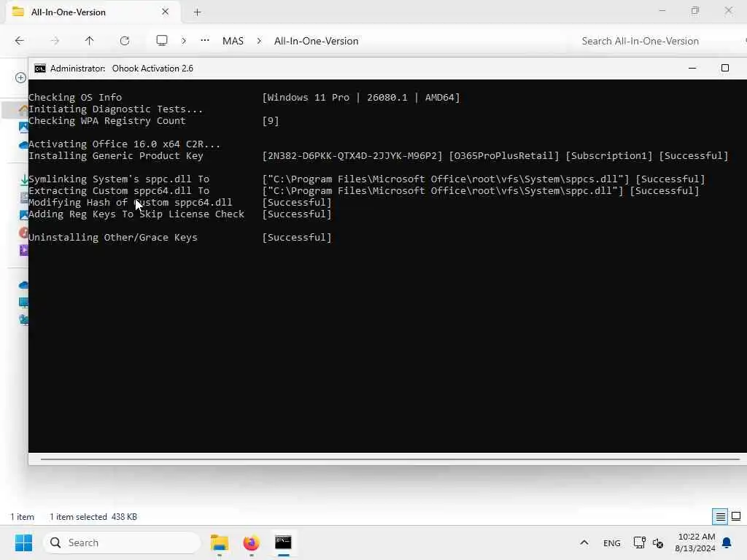This screenshot has width=747, height=560.
Task: Click '[O365ProPlusRetail]' text
Action: (x=503, y=156)
